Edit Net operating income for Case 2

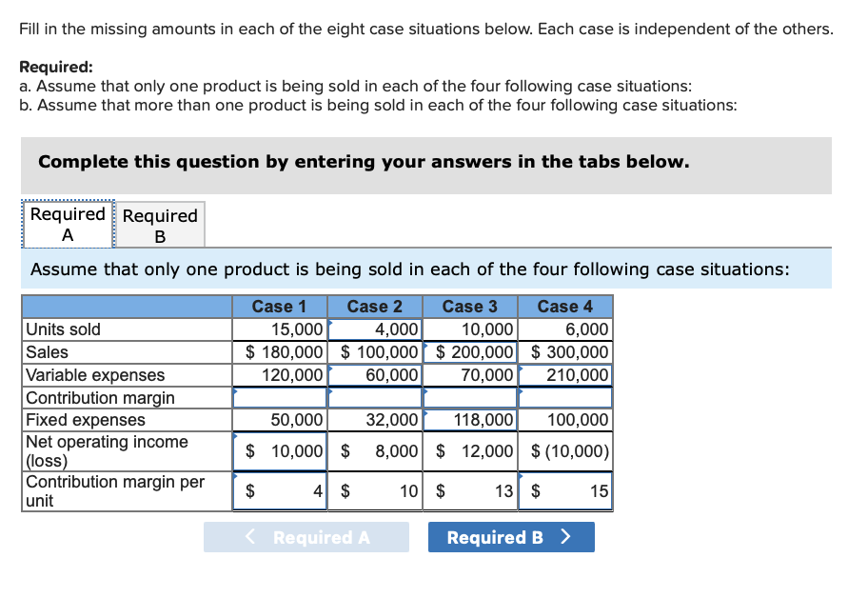pos(375,450)
